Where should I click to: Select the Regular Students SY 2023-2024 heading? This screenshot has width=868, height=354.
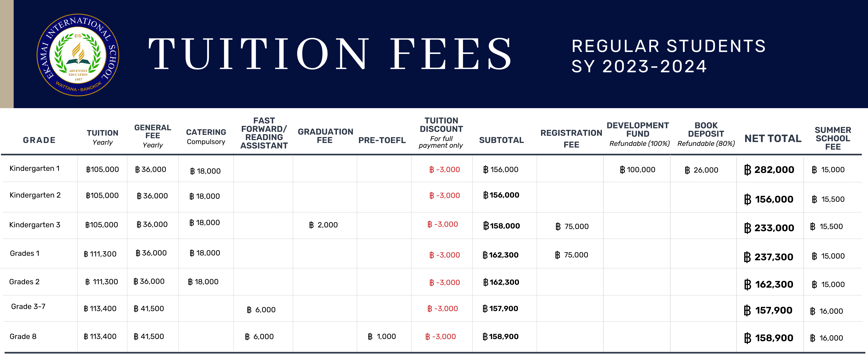(669, 56)
